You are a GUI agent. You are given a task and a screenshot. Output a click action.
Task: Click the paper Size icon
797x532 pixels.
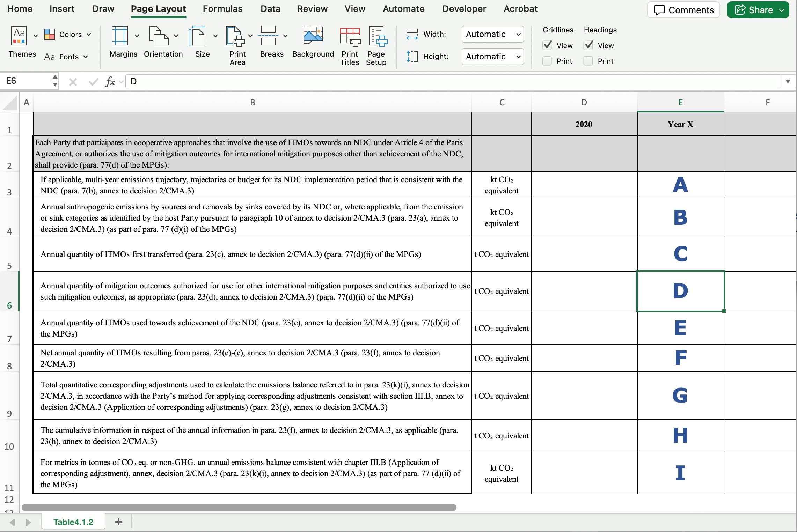point(197,36)
